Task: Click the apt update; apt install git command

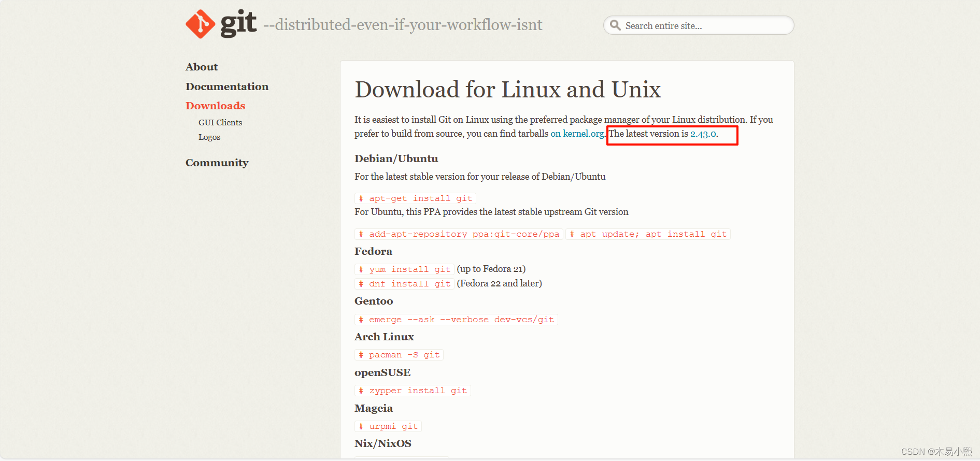Action: point(648,234)
